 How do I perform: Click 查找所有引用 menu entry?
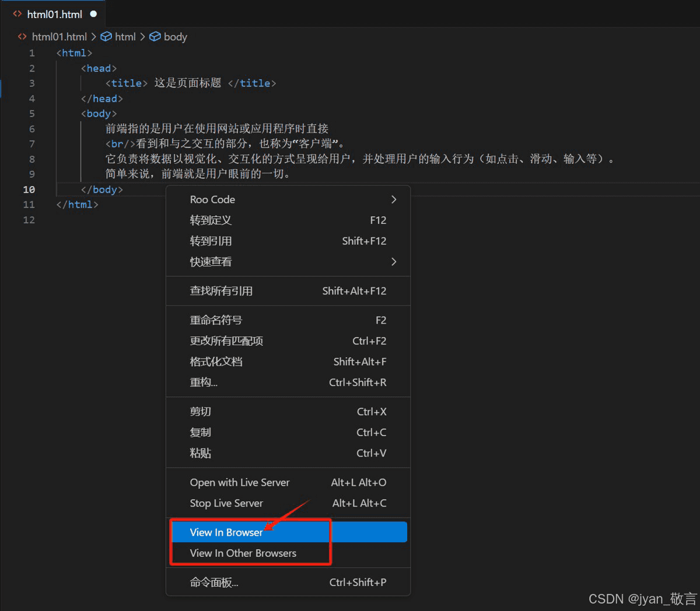[x=221, y=291]
